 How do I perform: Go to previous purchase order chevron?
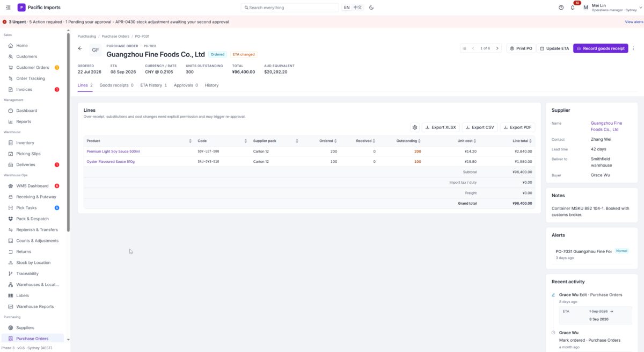473,48
